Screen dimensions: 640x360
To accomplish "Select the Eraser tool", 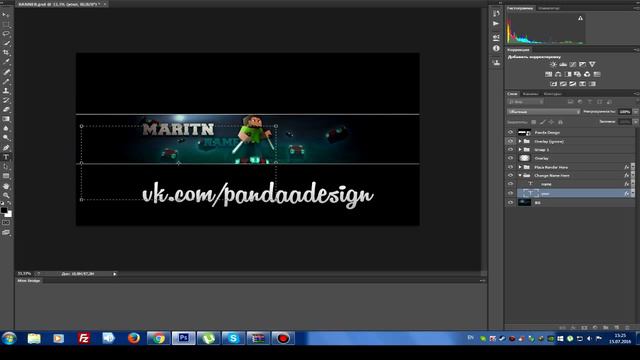I will (x=6, y=110).
